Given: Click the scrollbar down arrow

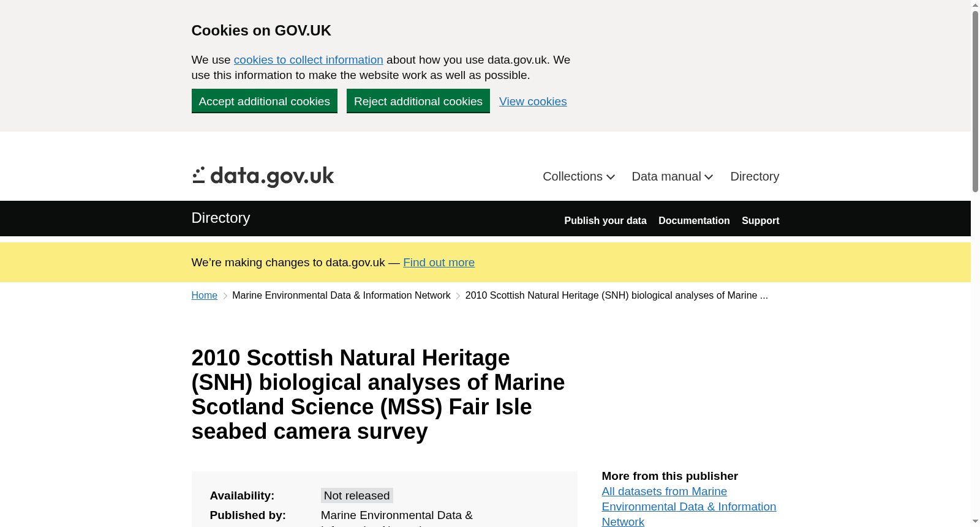Looking at the screenshot, I should (x=975, y=521).
